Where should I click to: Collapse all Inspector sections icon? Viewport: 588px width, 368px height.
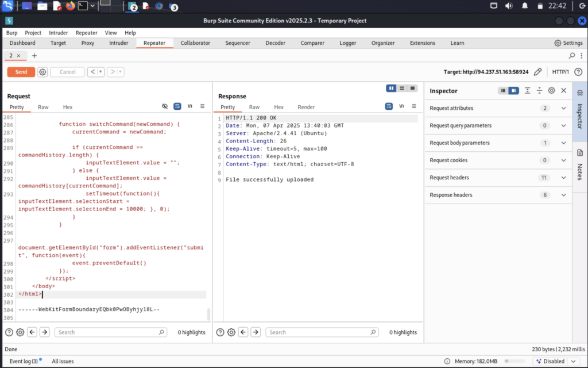[539, 90]
